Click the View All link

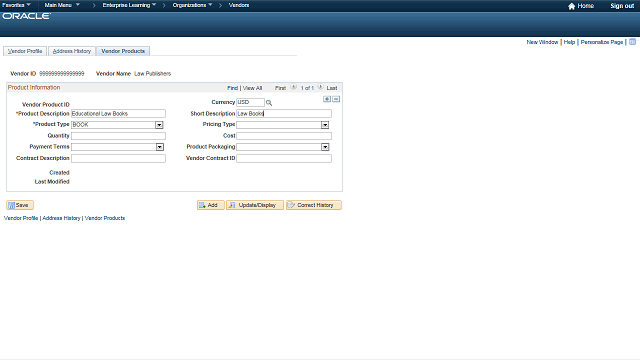tap(252, 88)
